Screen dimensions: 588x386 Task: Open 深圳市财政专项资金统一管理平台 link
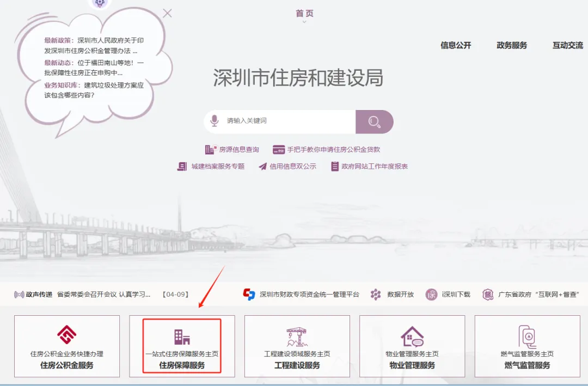(309, 295)
